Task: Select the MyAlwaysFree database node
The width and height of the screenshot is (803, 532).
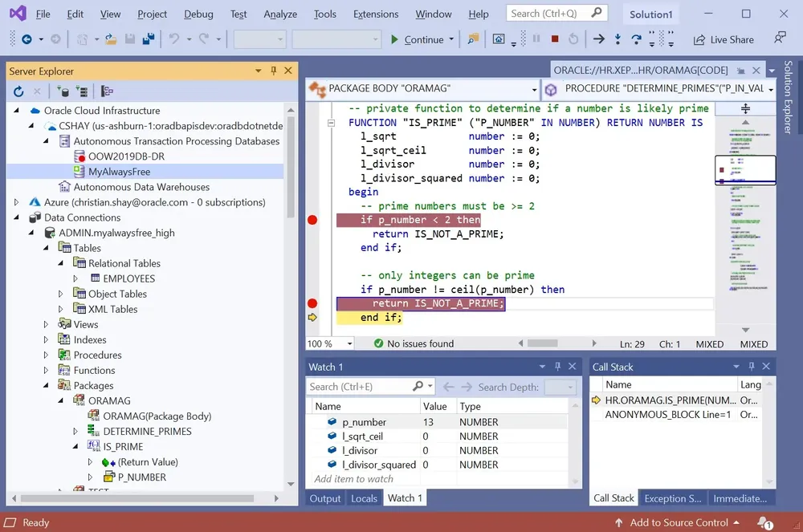Action: click(x=120, y=172)
